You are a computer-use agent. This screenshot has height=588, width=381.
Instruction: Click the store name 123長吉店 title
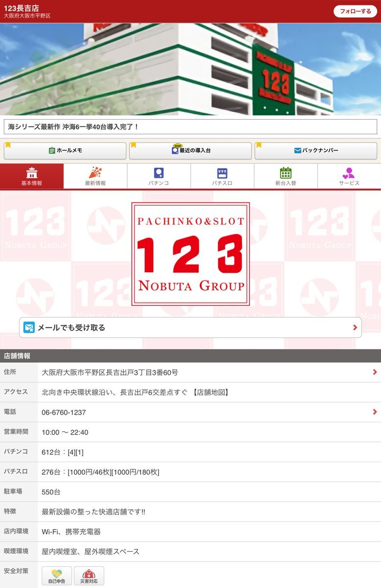point(21,8)
